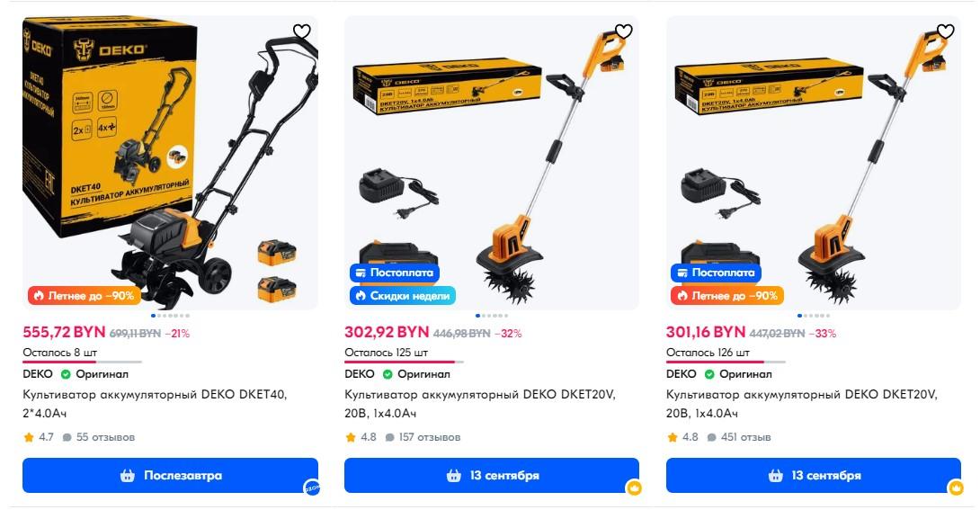Favorite the 302,92 BYN cultivator with heart icon
Viewport: 980px width, 510px height.
pos(624,31)
